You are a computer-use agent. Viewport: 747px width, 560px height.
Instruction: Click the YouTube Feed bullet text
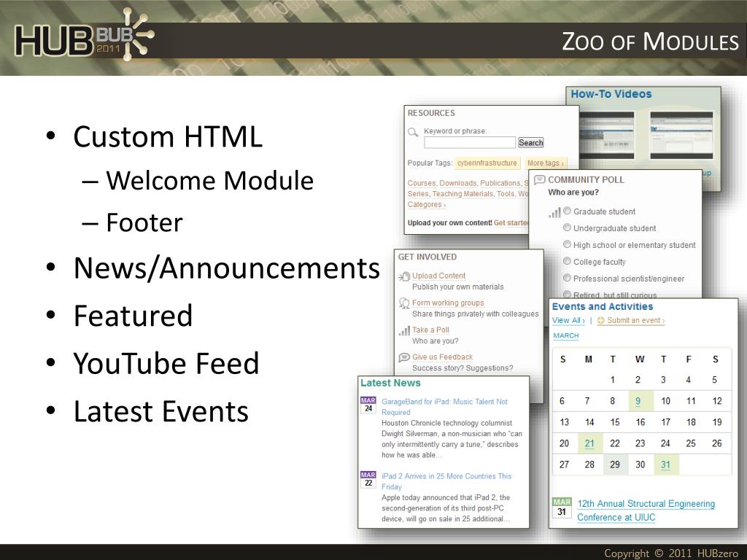[166, 363]
